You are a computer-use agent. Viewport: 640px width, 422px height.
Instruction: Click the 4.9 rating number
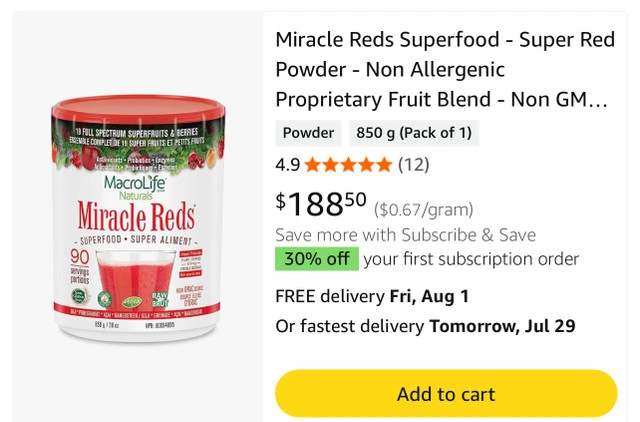click(x=287, y=164)
